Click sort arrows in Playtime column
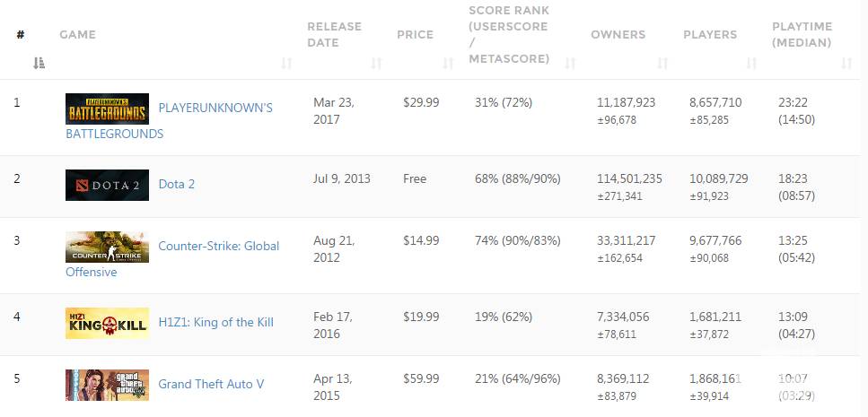Viewport: 868px width, 417px height. click(846, 63)
